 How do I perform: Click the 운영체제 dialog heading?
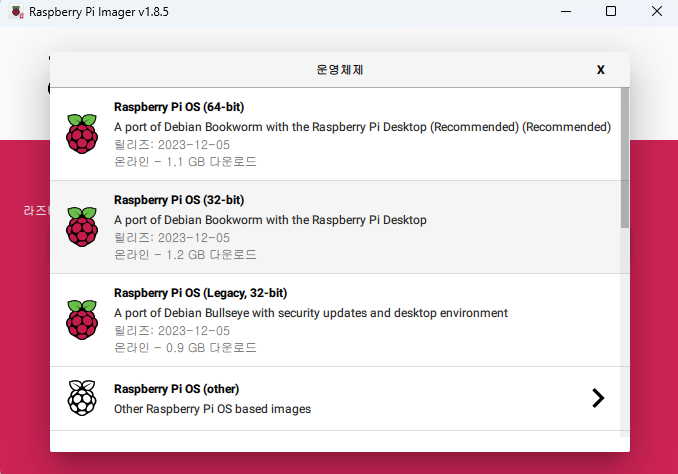(x=340, y=70)
